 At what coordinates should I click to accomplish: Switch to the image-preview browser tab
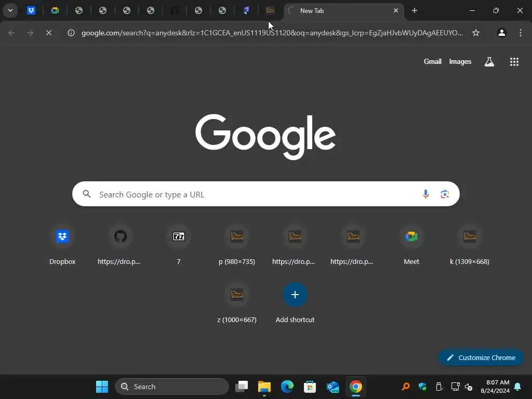pos(270,10)
